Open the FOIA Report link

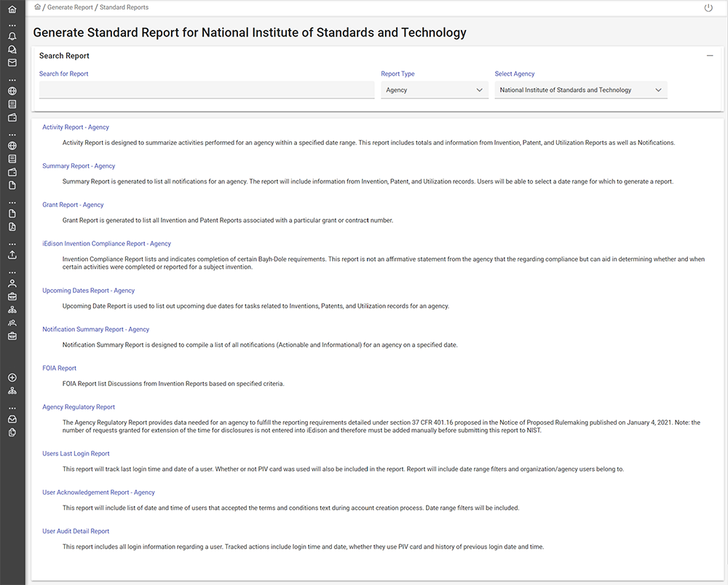pos(59,369)
